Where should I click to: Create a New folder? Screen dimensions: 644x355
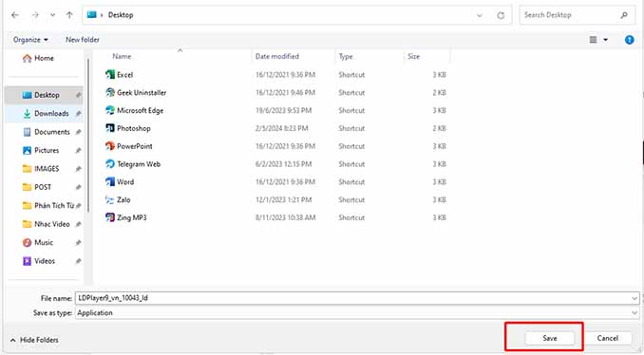pos(83,40)
